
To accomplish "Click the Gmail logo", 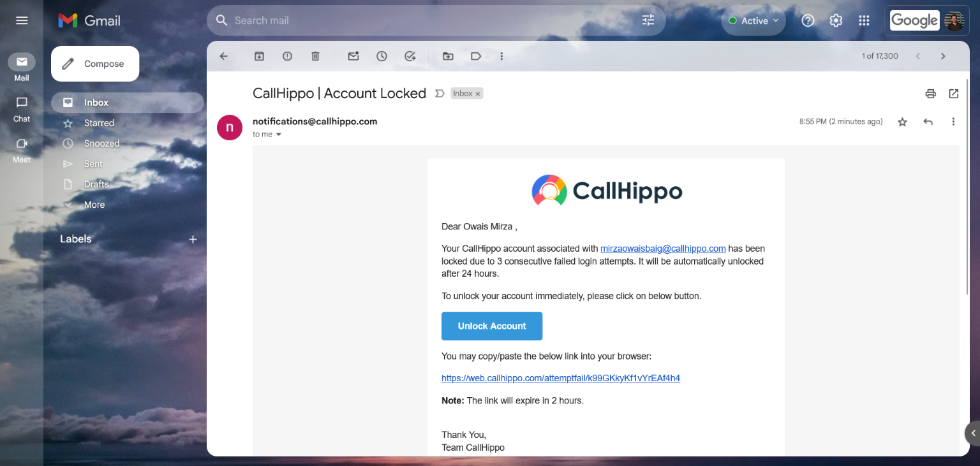I will click(x=89, y=20).
